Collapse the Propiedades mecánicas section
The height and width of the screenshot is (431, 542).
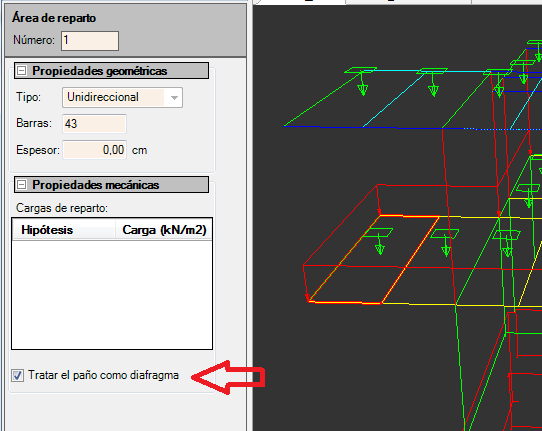pos(21,185)
